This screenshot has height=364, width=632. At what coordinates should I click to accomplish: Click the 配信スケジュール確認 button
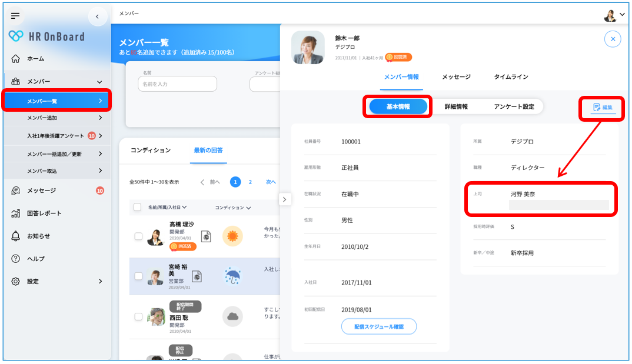coord(379,326)
